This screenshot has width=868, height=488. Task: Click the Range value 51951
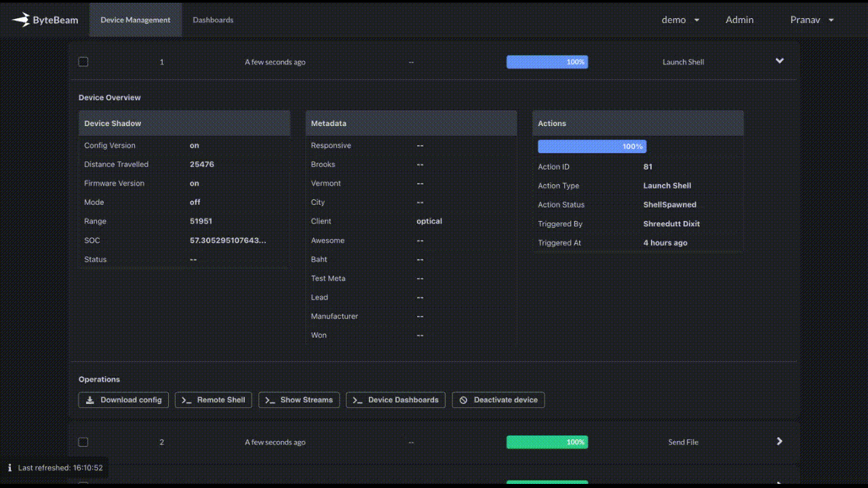(x=201, y=222)
